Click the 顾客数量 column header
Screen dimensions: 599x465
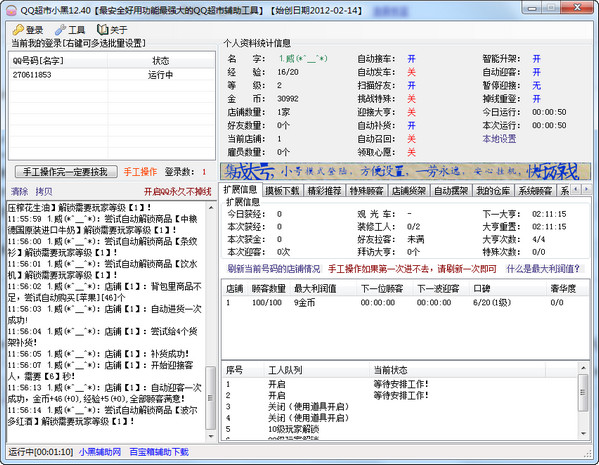point(269,289)
